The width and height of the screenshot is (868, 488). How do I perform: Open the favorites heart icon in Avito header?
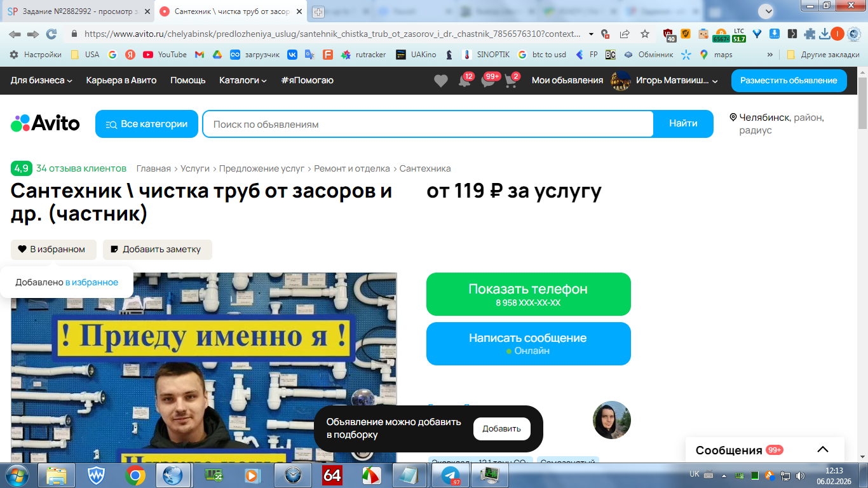[x=440, y=81]
